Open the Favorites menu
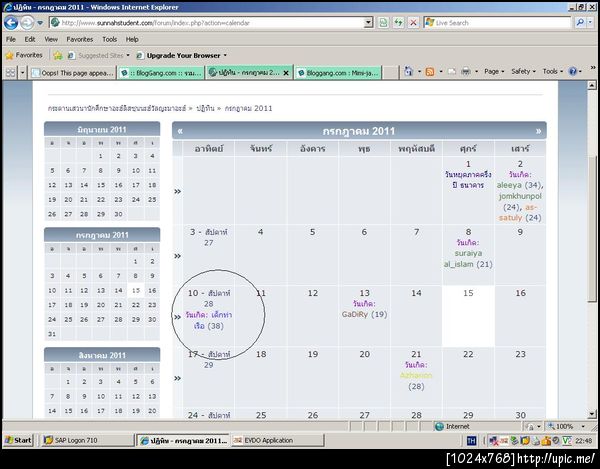 point(80,39)
